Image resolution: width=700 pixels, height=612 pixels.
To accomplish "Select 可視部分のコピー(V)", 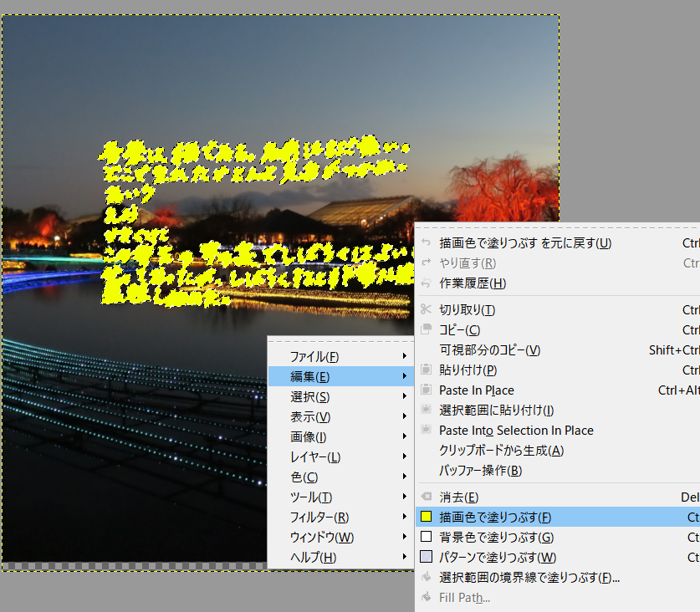I will 558,349.
